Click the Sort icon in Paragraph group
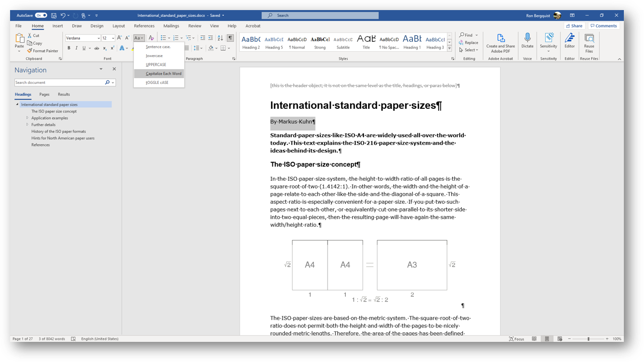 (x=220, y=38)
